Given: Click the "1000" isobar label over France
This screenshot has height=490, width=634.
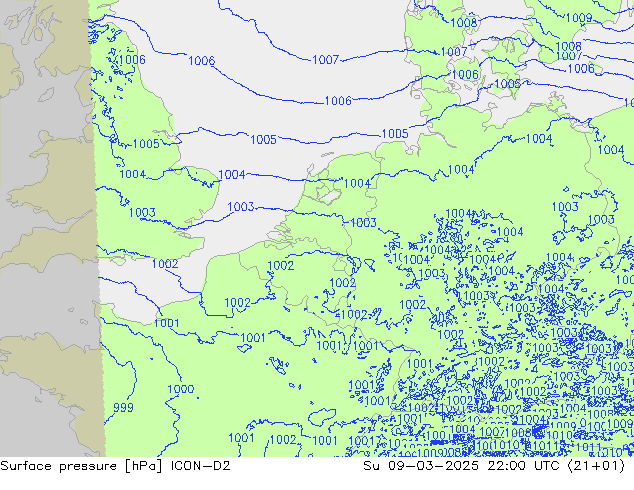Looking at the screenshot, I should (181, 389).
